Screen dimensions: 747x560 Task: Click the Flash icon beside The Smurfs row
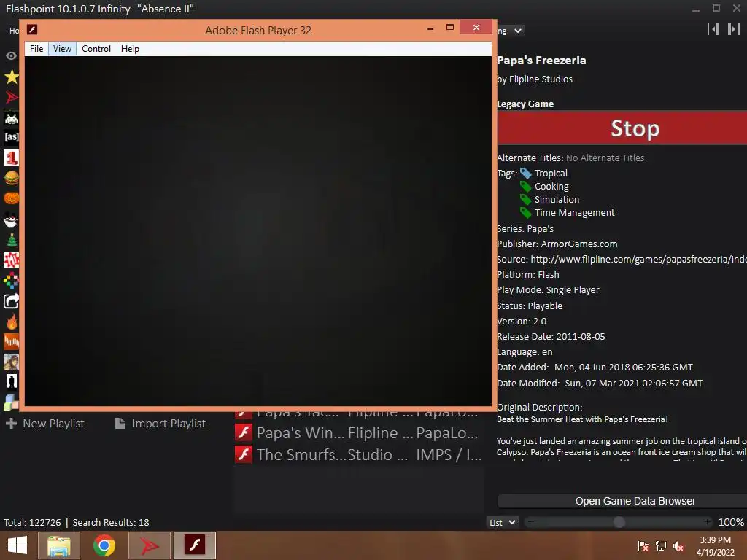point(244,454)
